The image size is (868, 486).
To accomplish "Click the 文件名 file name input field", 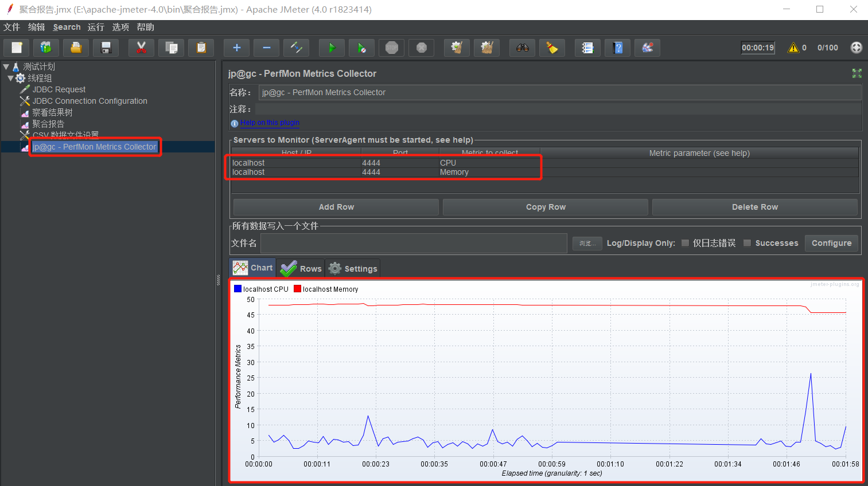I will click(414, 243).
